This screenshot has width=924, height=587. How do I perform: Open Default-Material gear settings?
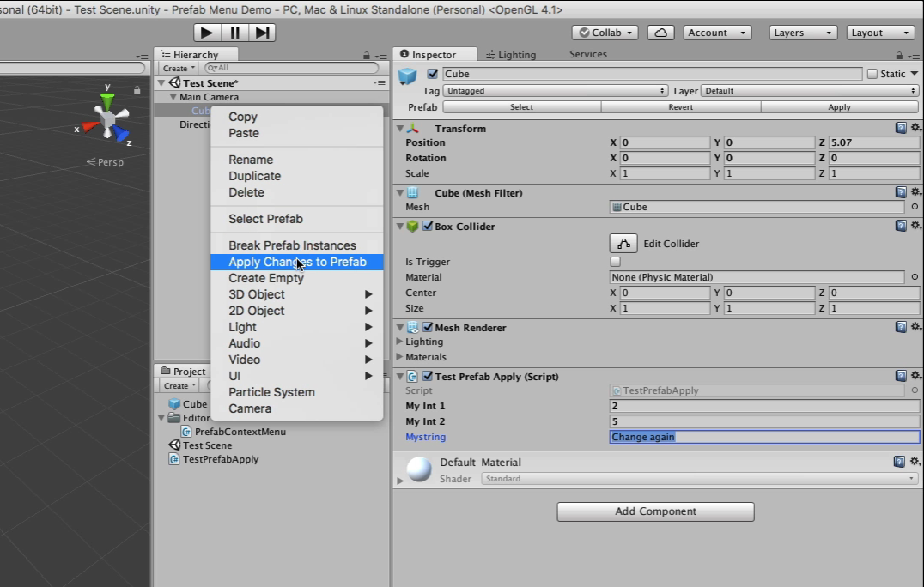click(915, 462)
